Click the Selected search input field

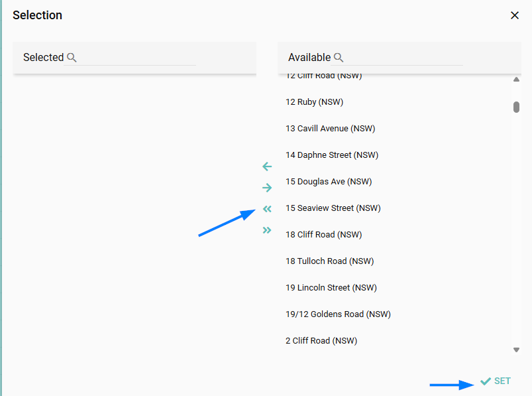click(x=136, y=58)
